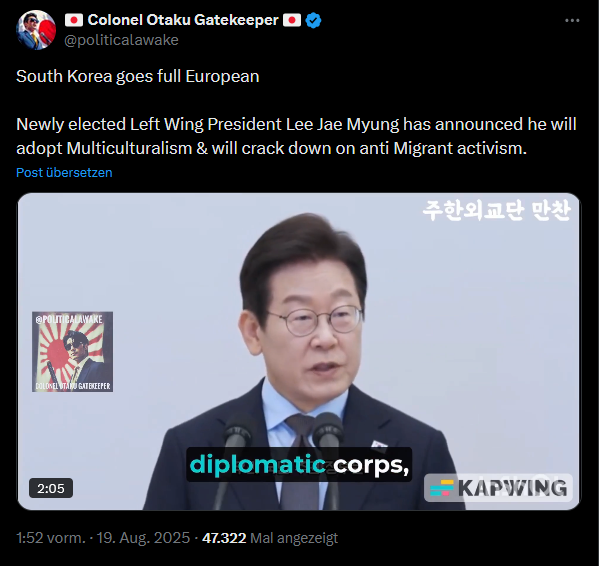
Task: Click the Kapwing logo watermark
Action: (x=498, y=488)
